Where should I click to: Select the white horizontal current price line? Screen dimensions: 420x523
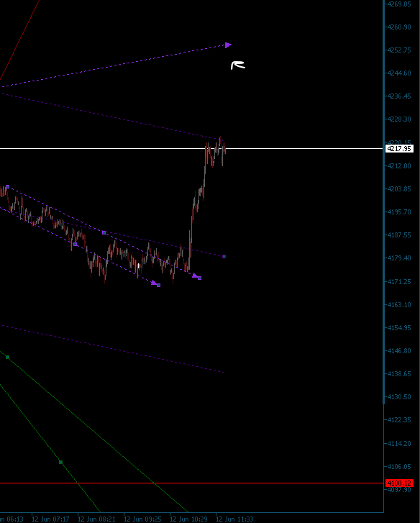[x=192, y=148]
